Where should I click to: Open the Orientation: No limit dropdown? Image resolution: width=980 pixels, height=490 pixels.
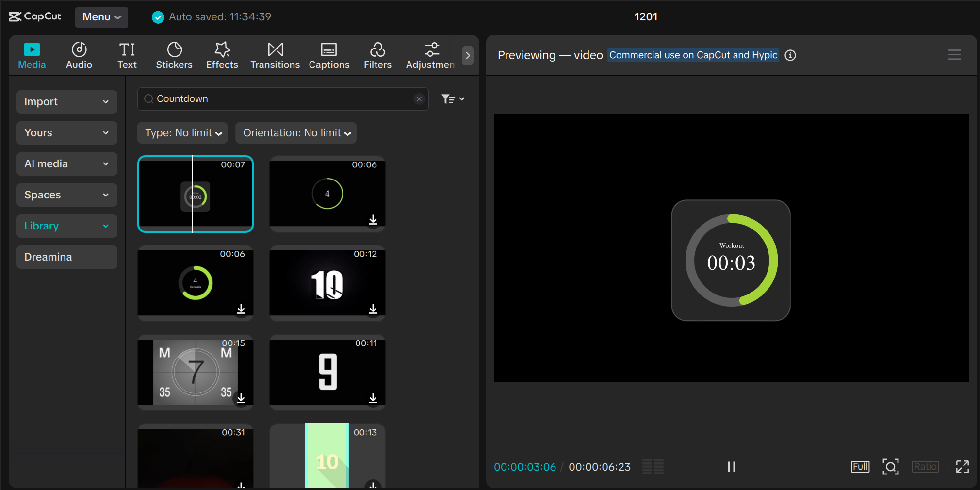tap(295, 132)
